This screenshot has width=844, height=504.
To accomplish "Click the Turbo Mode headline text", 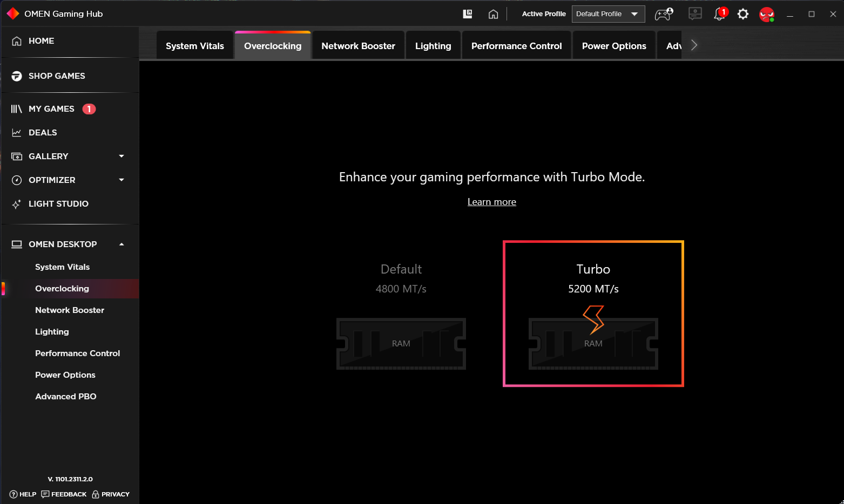I will [x=492, y=177].
